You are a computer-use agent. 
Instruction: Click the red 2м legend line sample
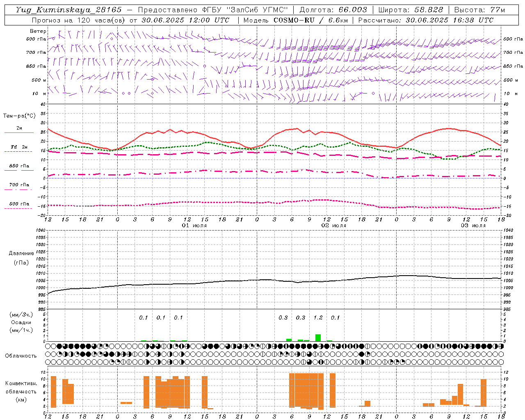click(x=19, y=132)
